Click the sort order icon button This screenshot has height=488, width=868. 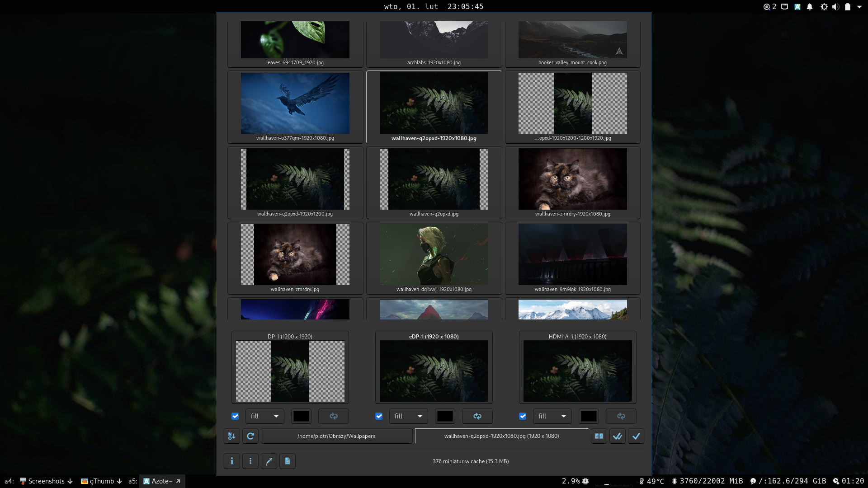231,436
